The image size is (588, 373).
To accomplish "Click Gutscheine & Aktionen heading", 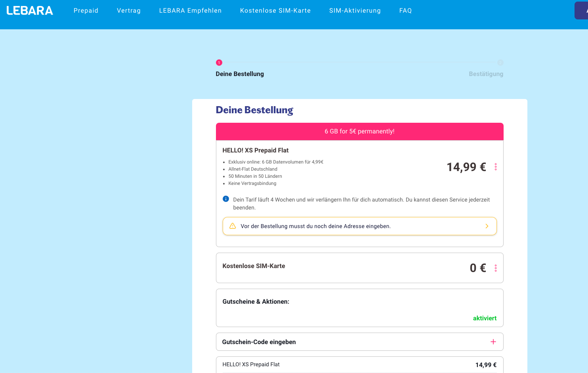I will pyautogui.click(x=256, y=302).
